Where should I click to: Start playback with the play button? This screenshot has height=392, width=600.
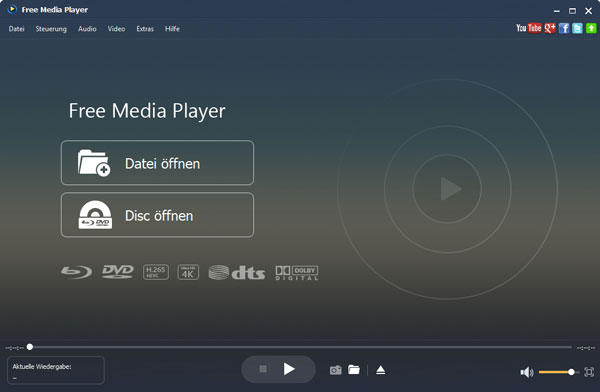(289, 369)
